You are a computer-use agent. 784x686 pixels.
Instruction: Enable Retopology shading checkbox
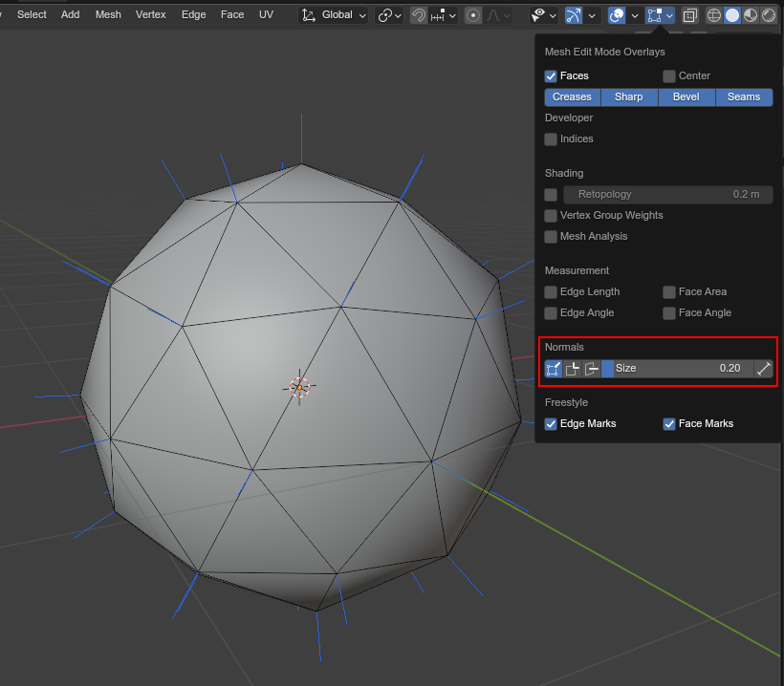pos(551,194)
